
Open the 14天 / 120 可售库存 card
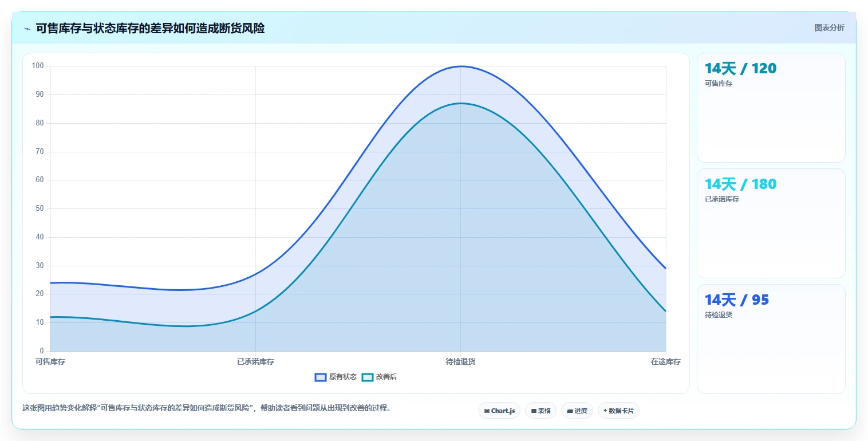[771, 108]
